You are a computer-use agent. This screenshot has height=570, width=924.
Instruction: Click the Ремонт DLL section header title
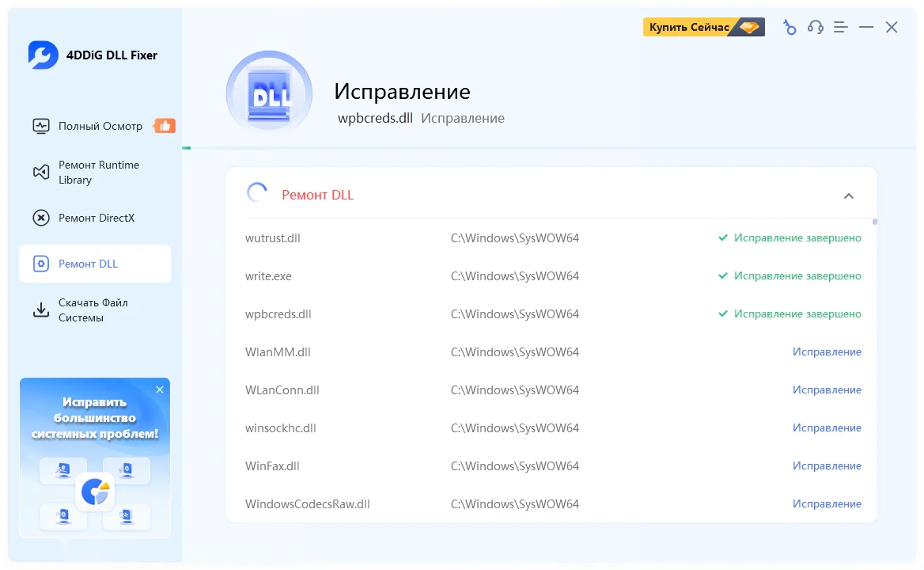318,195
